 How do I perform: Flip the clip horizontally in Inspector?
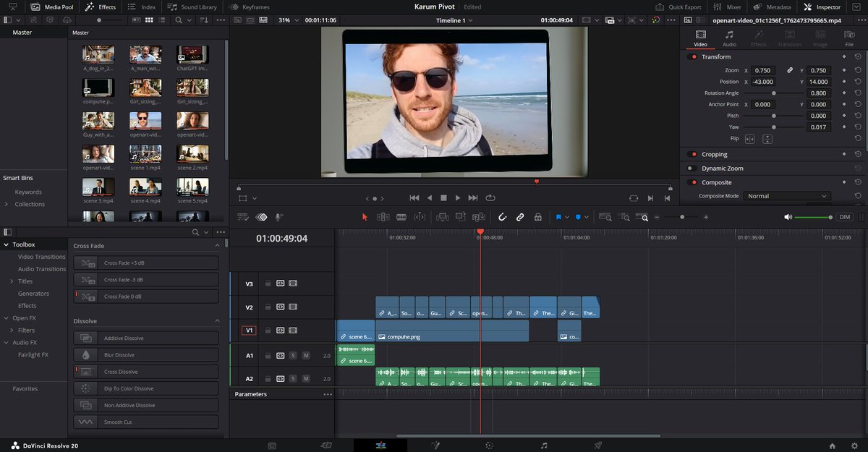[x=750, y=139]
